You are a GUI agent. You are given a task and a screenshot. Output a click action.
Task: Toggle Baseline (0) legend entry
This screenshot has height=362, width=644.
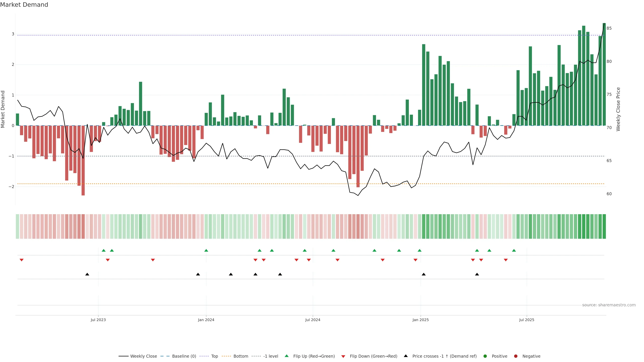click(x=184, y=356)
